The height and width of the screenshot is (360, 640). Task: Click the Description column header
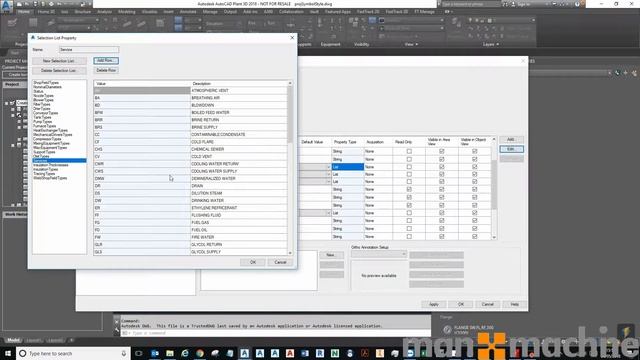[x=239, y=84]
